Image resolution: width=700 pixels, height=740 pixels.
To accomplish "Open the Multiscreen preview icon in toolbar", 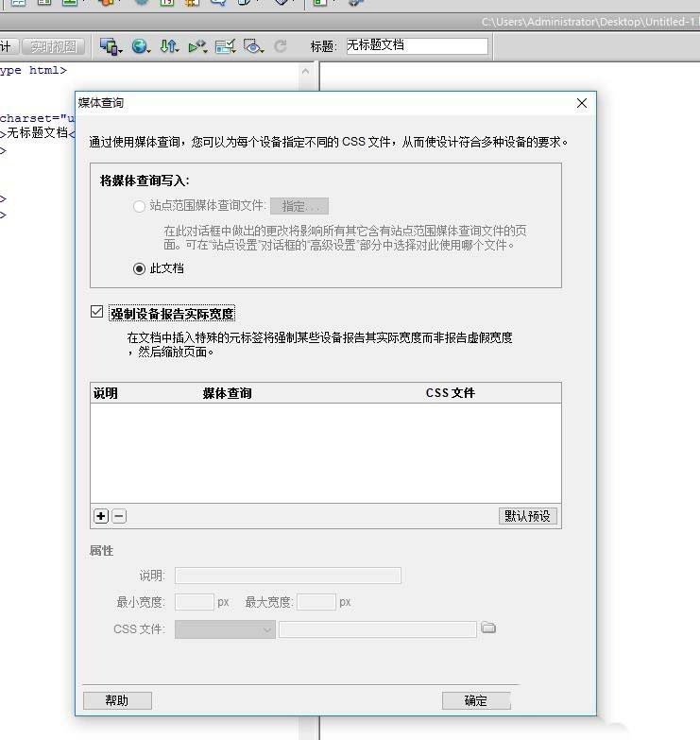I will [x=111, y=46].
